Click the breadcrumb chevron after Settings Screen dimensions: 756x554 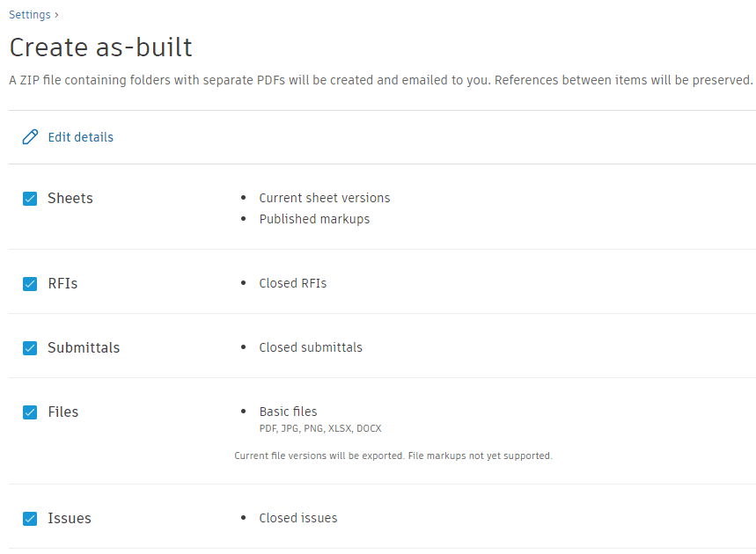click(57, 15)
